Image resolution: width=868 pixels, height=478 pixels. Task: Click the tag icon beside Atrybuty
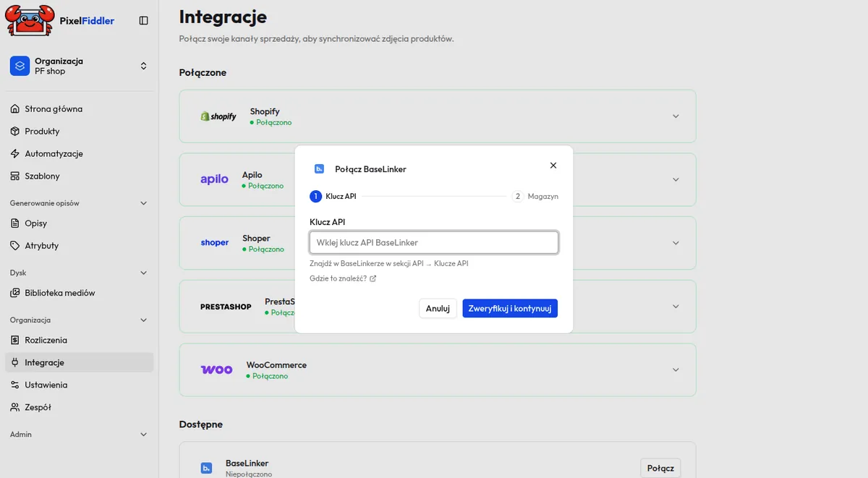pyautogui.click(x=15, y=246)
